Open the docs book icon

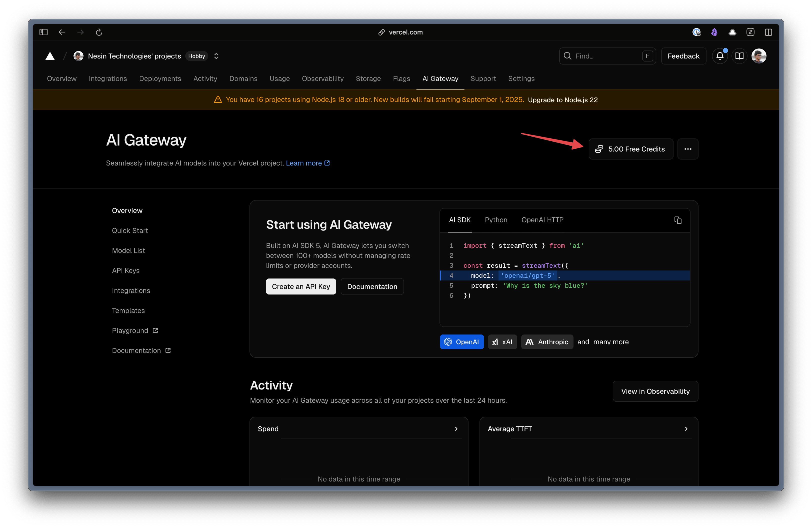click(739, 56)
